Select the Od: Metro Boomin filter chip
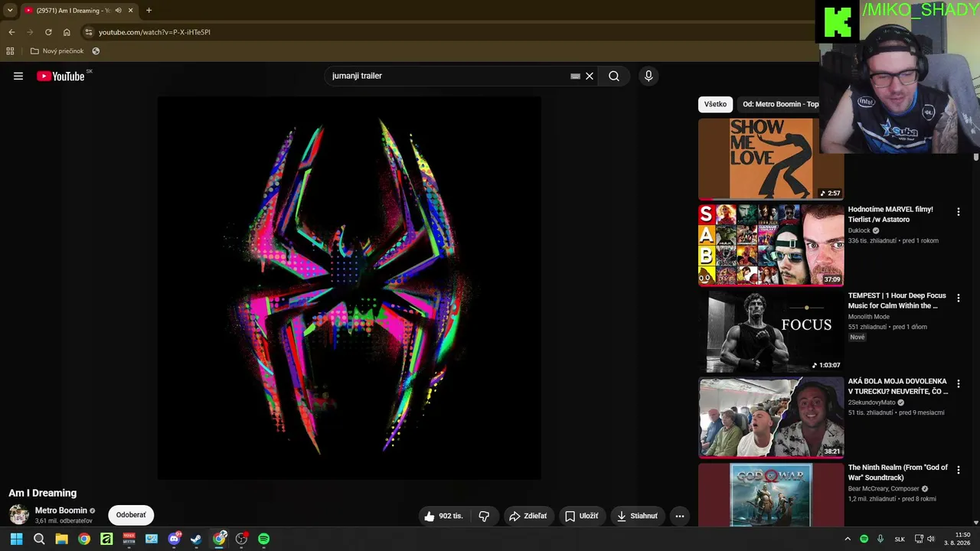 (x=778, y=104)
